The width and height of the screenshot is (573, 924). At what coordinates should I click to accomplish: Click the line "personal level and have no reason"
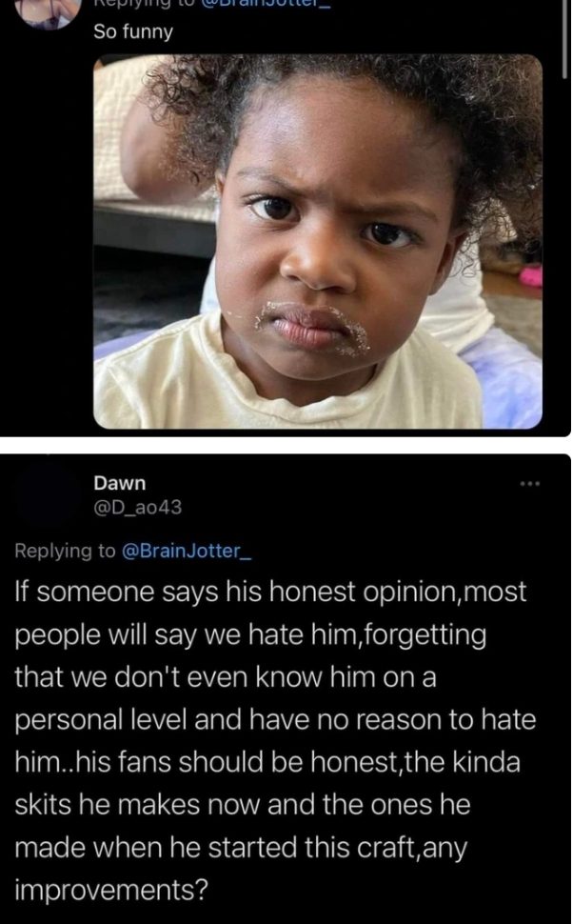click(275, 719)
